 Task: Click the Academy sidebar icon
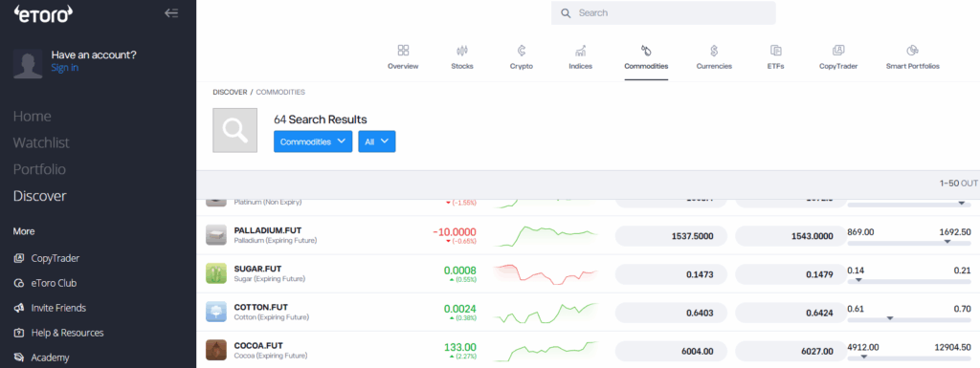pos(19,358)
